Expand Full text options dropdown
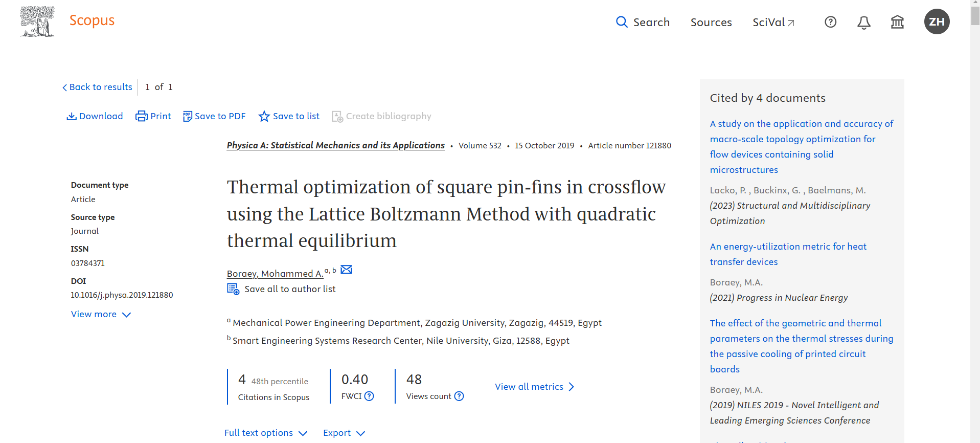This screenshot has height=443, width=980. (266, 433)
